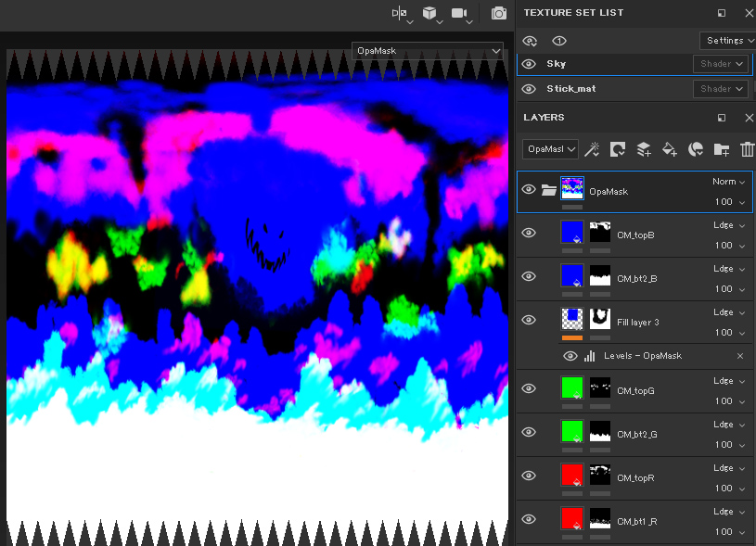Hide the Levels - OpaMask effect
The width and height of the screenshot is (756, 546).
pyautogui.click(x=570, y=356)
